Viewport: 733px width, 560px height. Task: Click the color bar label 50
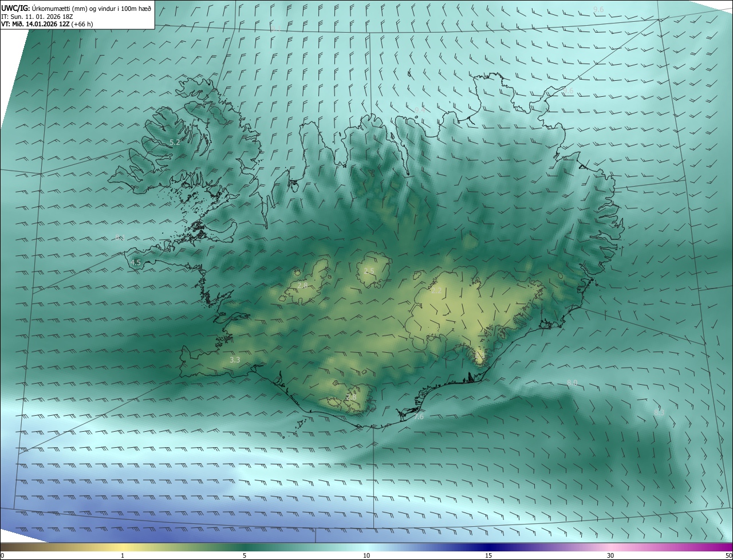coord(728,555)
